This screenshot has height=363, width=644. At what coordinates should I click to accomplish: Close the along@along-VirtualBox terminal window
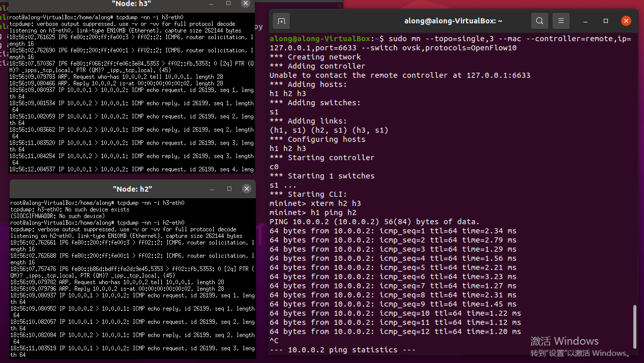pos(626,21)
